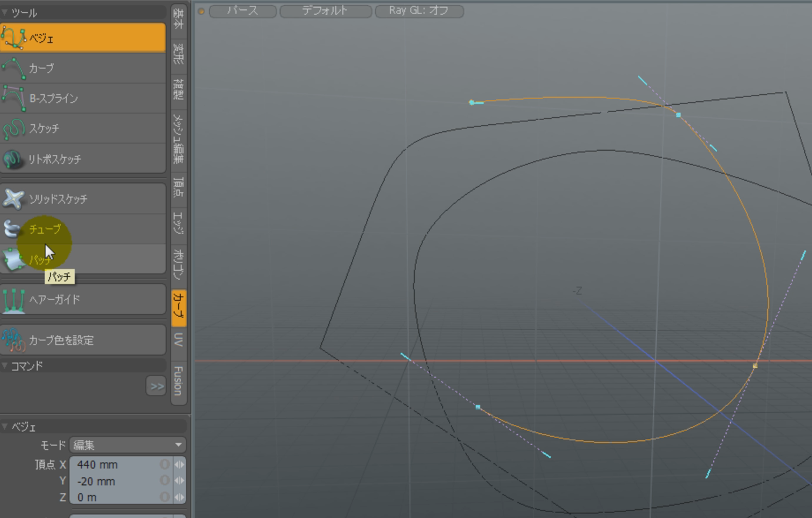Click the 頂点 X stepper arrows

pyautogui.click(x=179, y=464)
